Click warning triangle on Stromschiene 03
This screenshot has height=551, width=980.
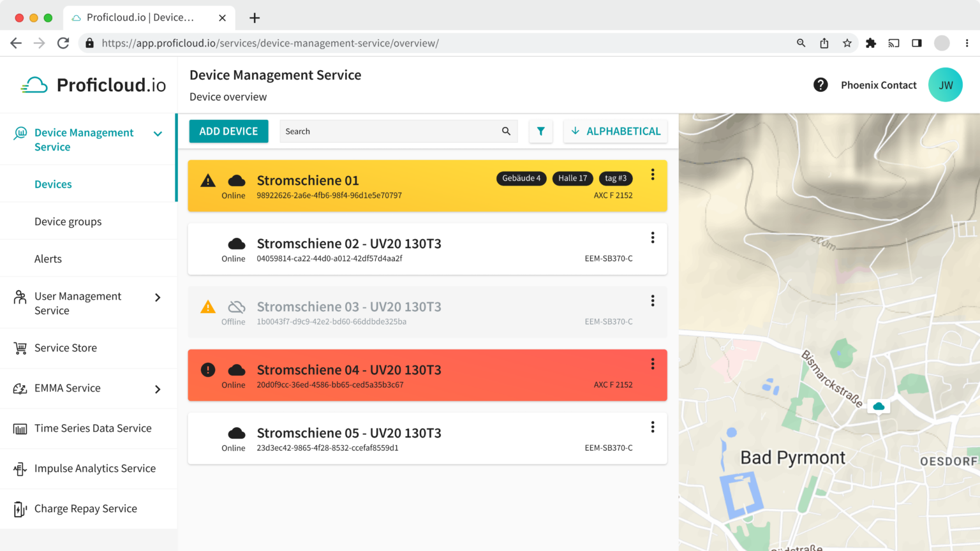point(208,307)
